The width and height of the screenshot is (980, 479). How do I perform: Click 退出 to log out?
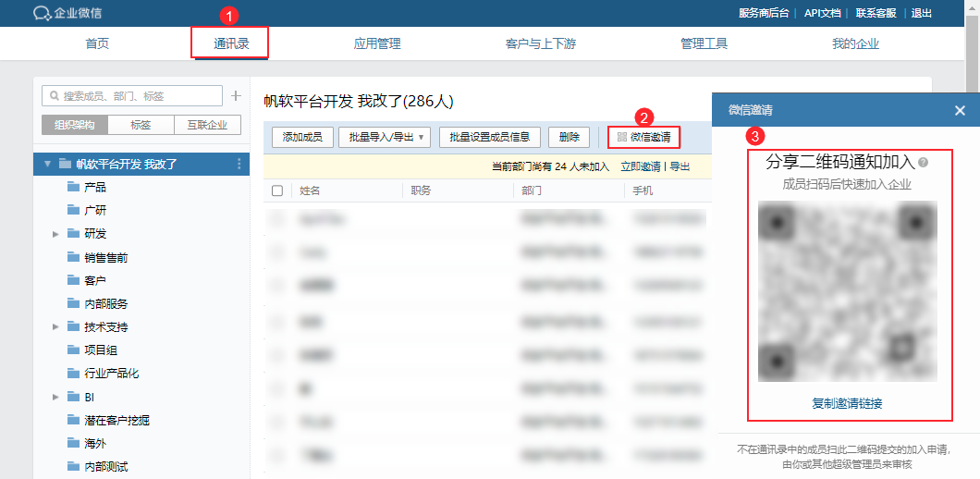click(x=922, y=13)
